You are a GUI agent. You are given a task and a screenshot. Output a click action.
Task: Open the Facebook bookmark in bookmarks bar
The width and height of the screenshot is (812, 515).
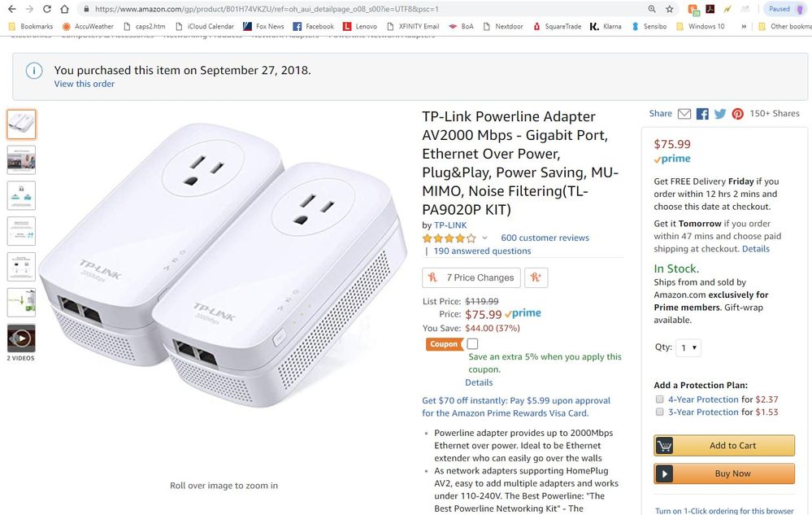tap(313, 26)
